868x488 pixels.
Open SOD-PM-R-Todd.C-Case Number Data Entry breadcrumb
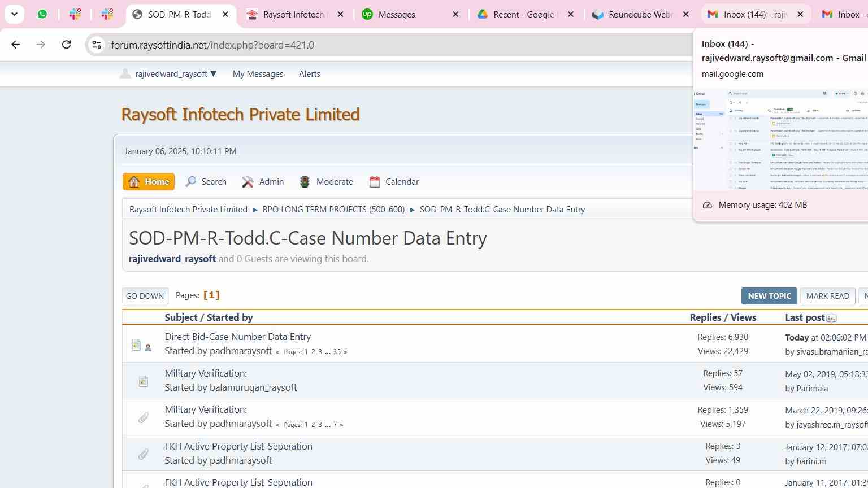click(502, 210)
